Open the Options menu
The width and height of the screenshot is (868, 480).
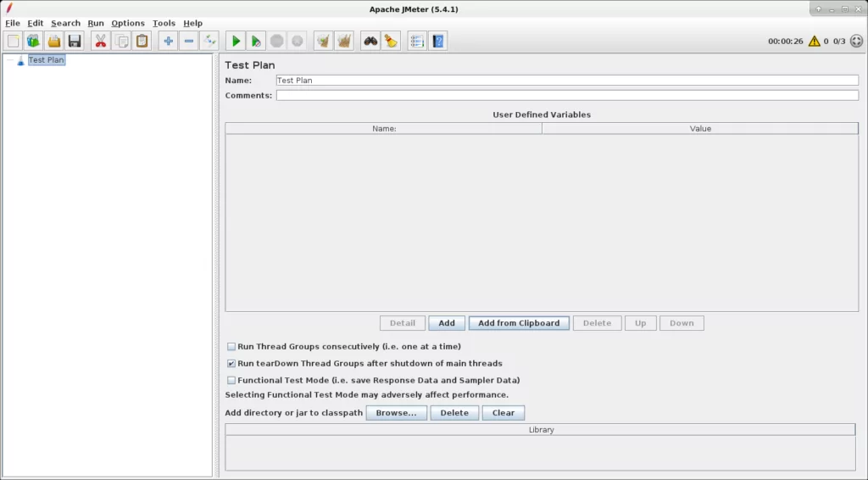tap(128, 23)
